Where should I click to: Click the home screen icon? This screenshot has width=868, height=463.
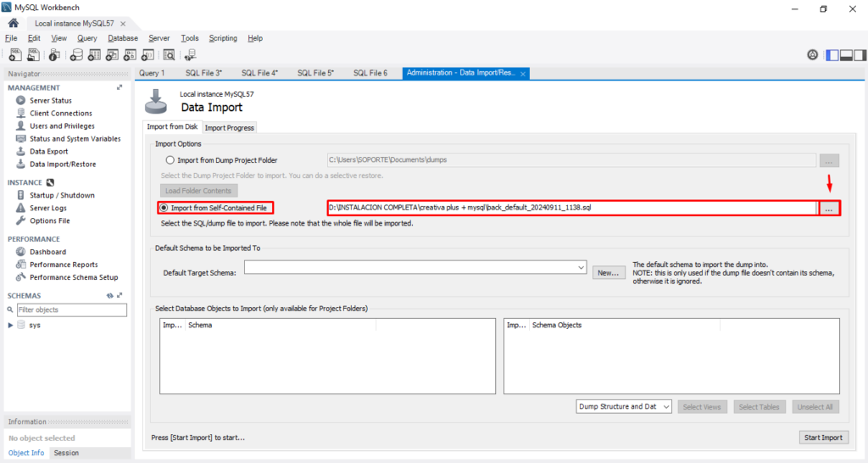tap(14, 23)
